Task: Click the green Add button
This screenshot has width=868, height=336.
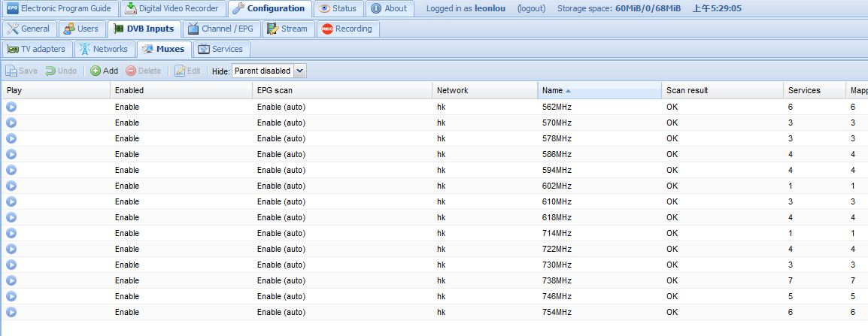Action: 104,71
